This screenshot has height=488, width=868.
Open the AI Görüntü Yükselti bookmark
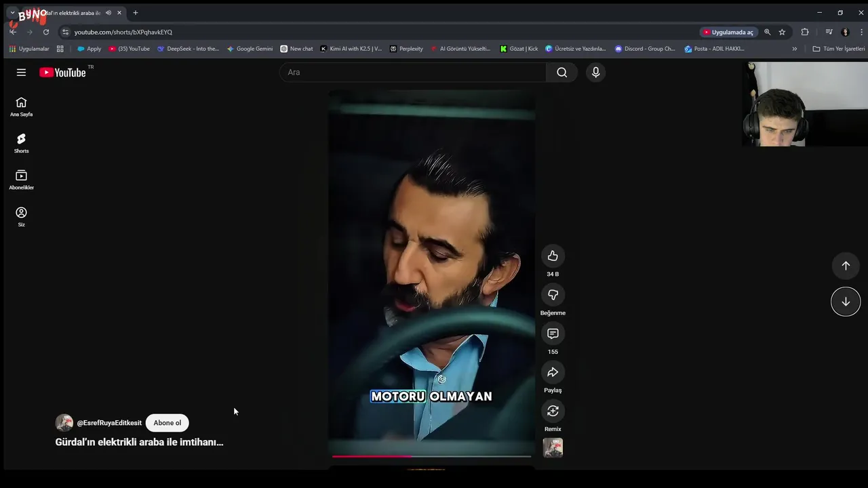[x=460, y=49]
